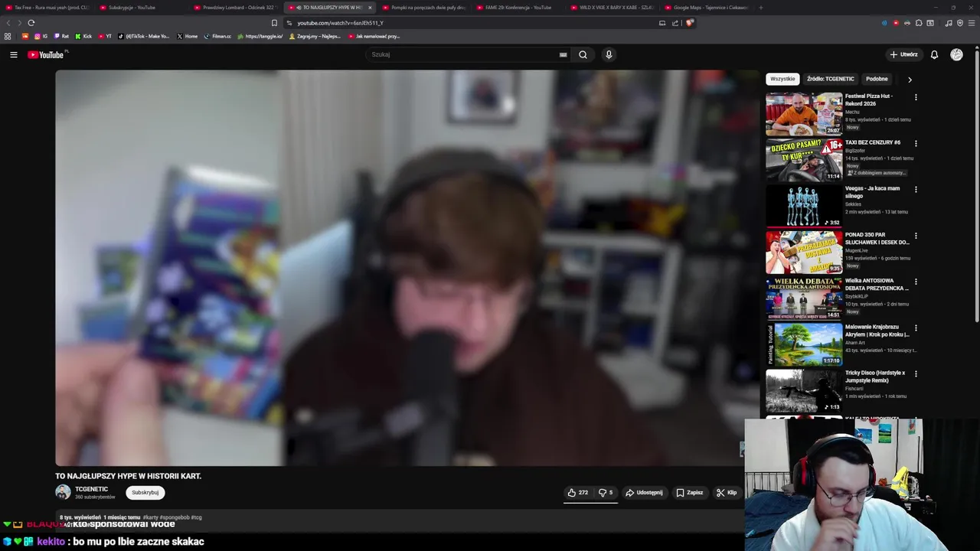
Task: Open YouTube notifications bell
Action: coord(934,54)
